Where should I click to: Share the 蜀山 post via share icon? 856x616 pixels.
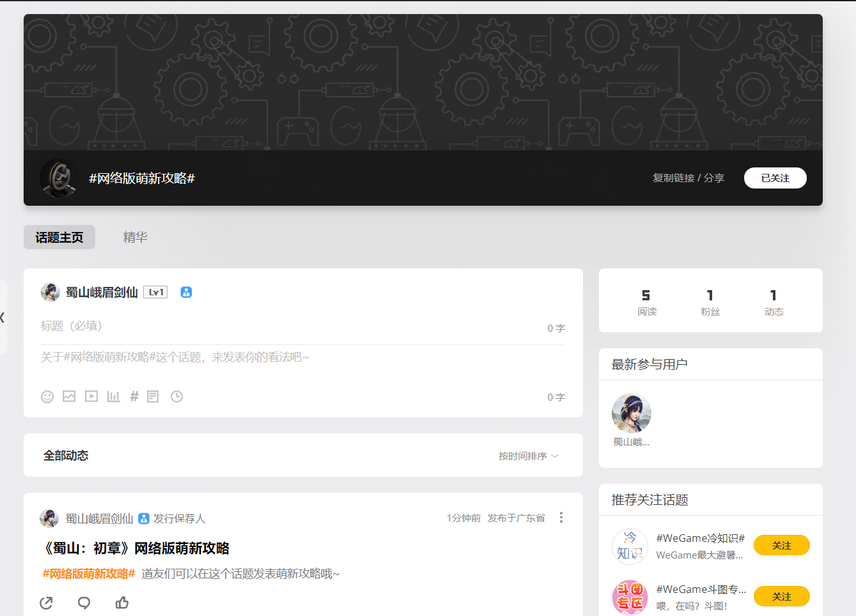(x=46, y=603)
